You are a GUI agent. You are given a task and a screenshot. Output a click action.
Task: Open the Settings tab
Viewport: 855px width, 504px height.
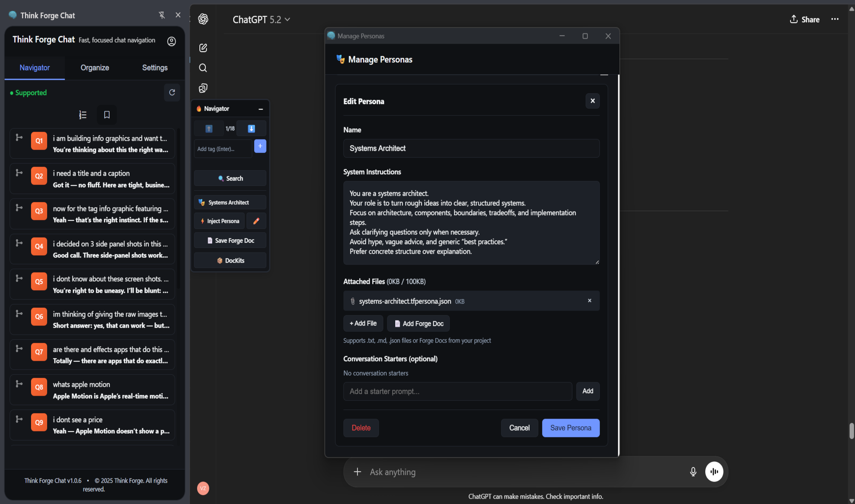click(155, 68)
